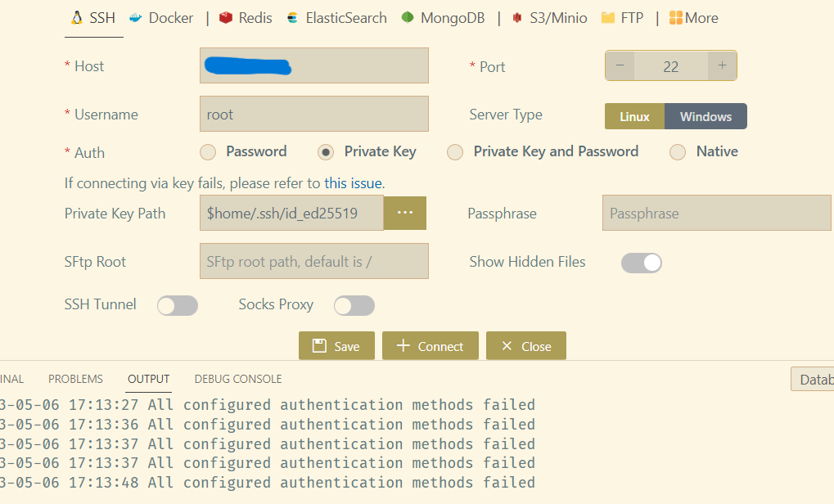The image size is (834, 504).
Task: Click the Connect button
Action: (x=430, y=345)
